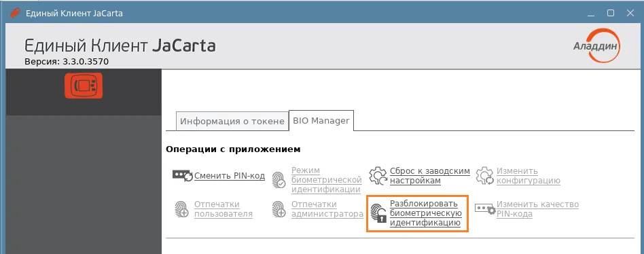Switch to the Информация о токене tab

(x=232, y=122)
